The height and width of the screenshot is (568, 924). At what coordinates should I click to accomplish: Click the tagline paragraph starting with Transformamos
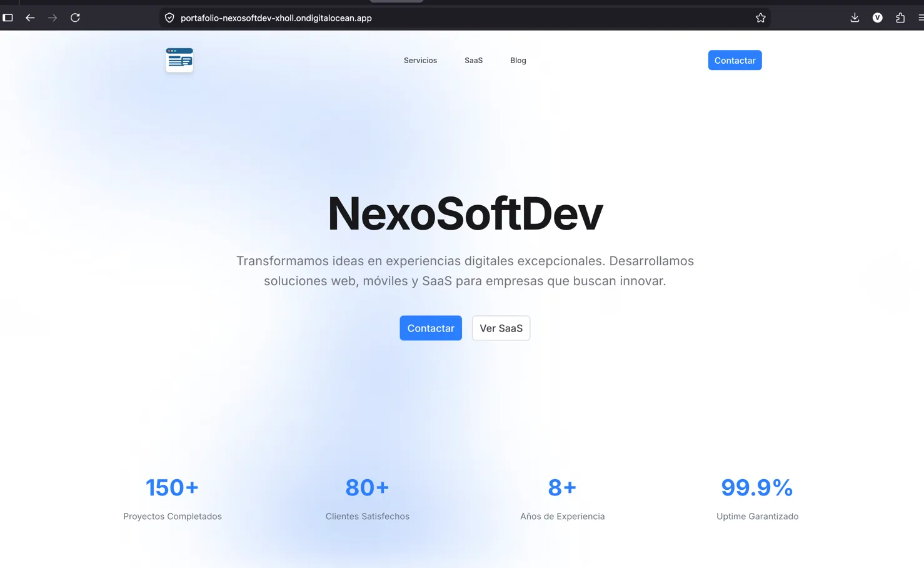tap(465, 271)
